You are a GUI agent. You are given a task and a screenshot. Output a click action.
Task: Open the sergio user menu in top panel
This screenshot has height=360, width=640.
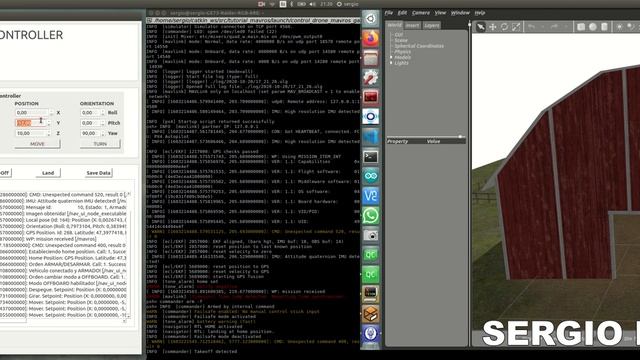click(347, 4)
